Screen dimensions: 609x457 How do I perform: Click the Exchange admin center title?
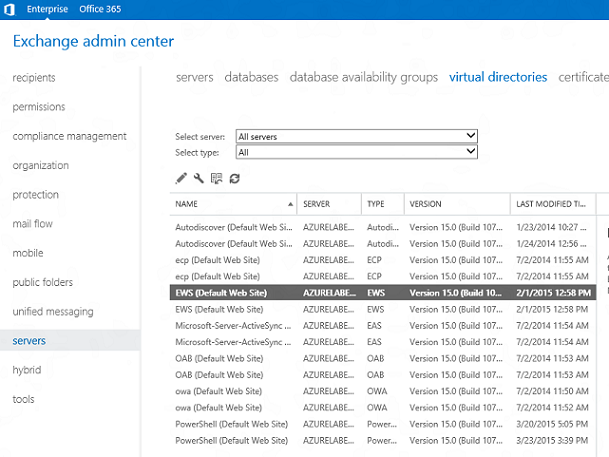[x=93, y=41]
